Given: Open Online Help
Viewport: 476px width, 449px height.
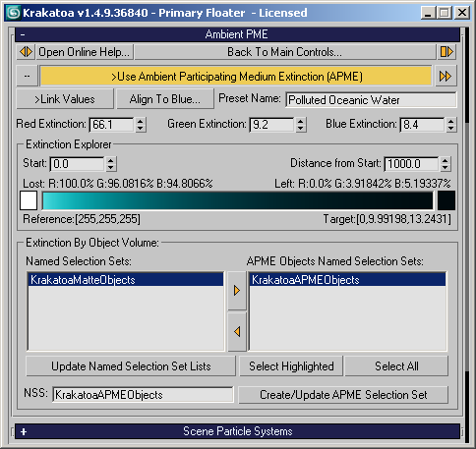Looking at the screenshot, I should point(85,52).
